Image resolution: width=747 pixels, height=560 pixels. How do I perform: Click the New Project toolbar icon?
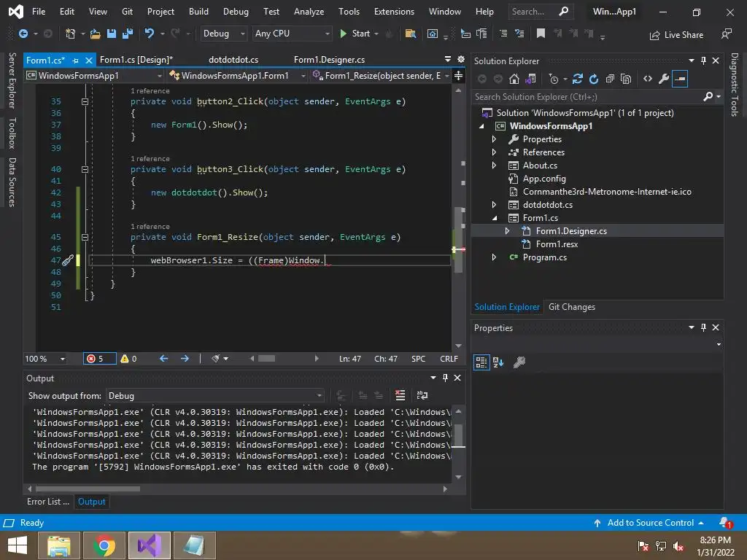(x=70, y=34)
